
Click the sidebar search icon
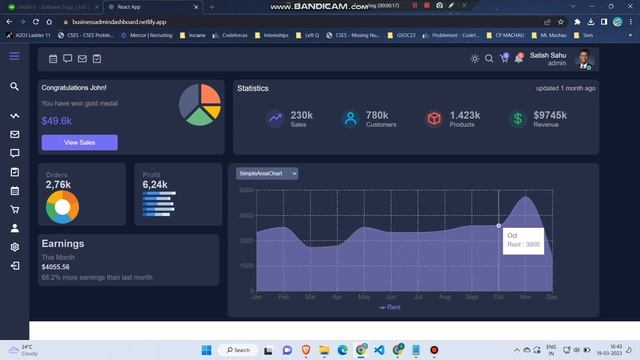pyautogui.click(x=15, y=87)
